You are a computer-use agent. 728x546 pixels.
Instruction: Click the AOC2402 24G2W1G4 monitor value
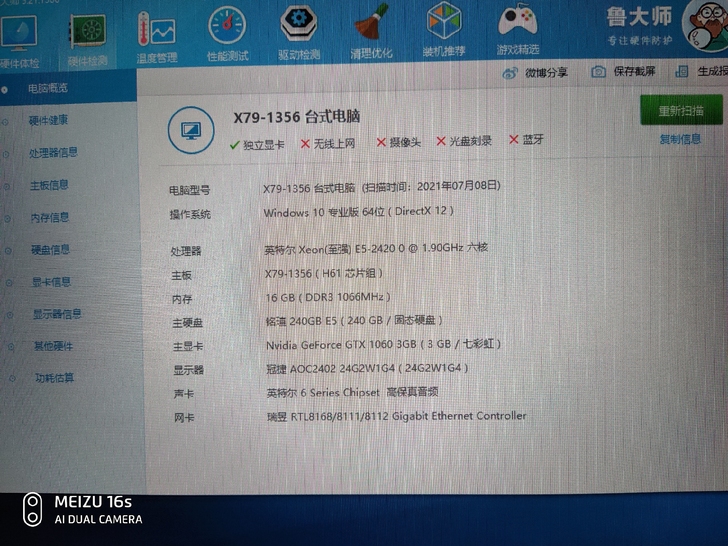click(x=367, y=368)
